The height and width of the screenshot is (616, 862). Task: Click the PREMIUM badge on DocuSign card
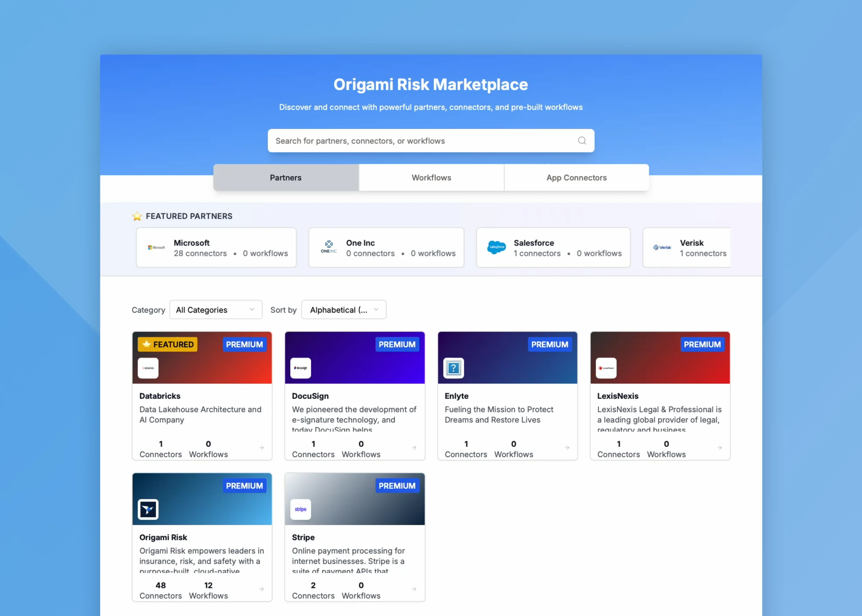(x=397, y=345)
